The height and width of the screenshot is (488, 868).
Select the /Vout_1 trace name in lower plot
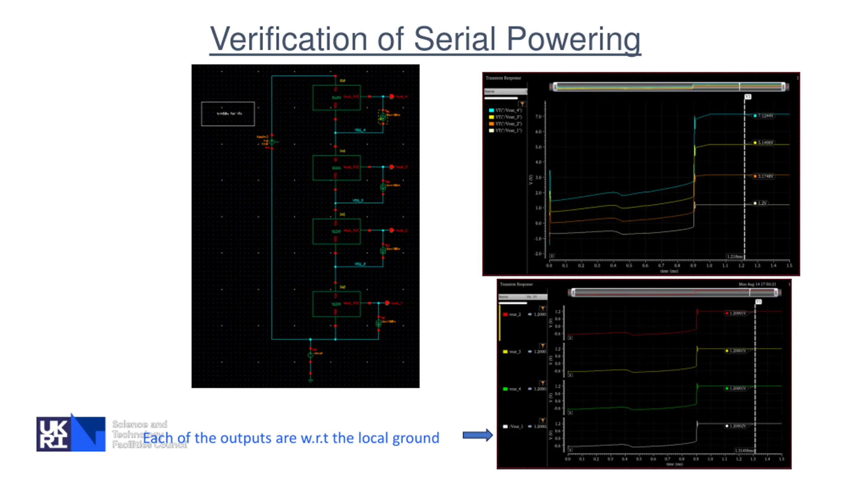point(516,426)
